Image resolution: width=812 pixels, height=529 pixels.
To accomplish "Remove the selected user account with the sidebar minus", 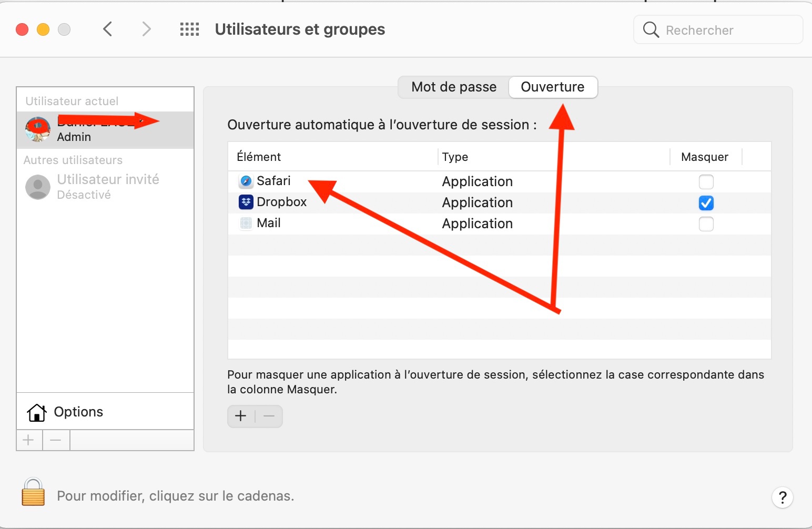I will click(x=56, y=440).
